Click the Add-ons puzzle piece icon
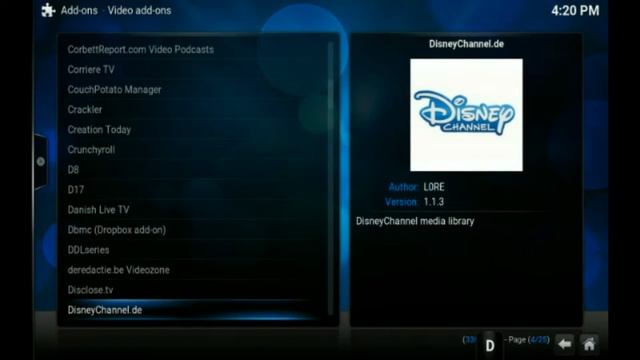The width and height of the screenshot is (640, 360). 48,10
